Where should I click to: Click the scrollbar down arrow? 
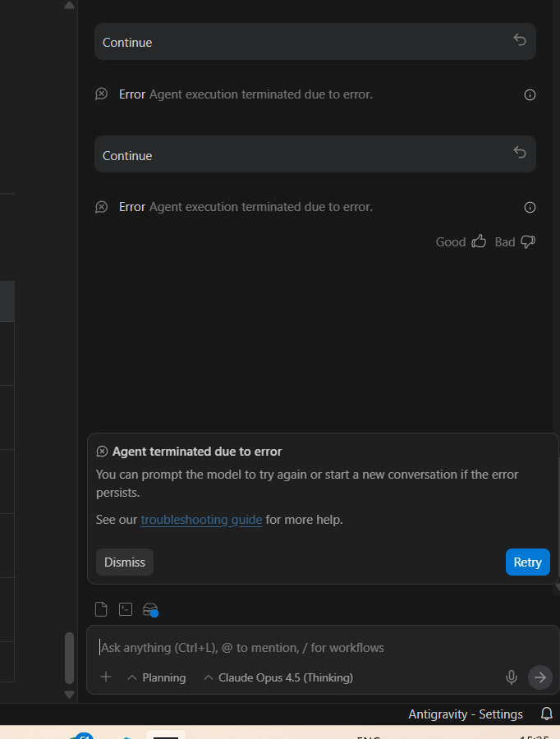(x=69, y=695)
